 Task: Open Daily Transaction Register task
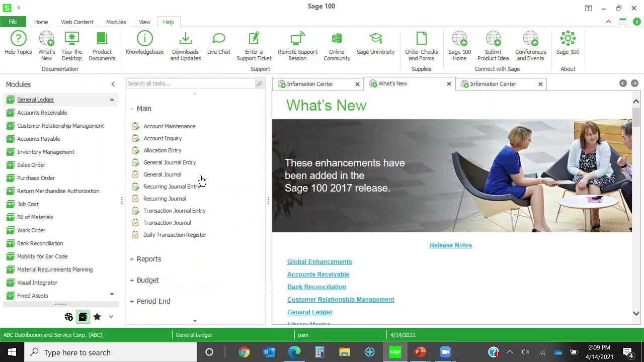pos(175,235)
